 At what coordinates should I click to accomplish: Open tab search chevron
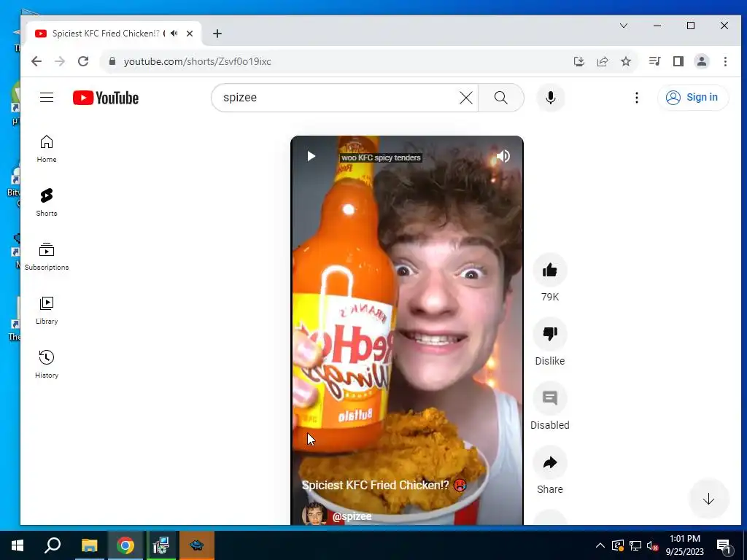point(624,26)
